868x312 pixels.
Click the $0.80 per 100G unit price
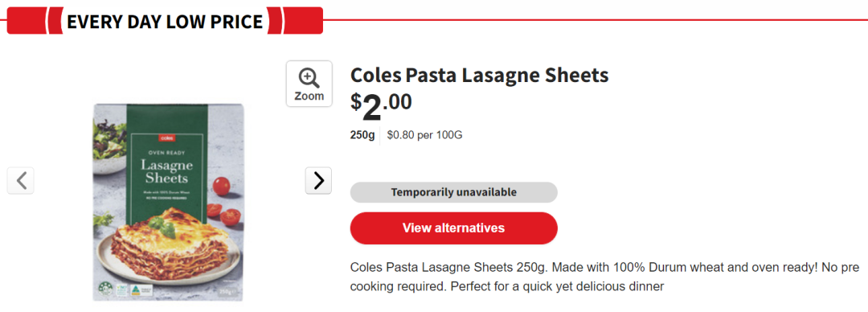[424, 134]
